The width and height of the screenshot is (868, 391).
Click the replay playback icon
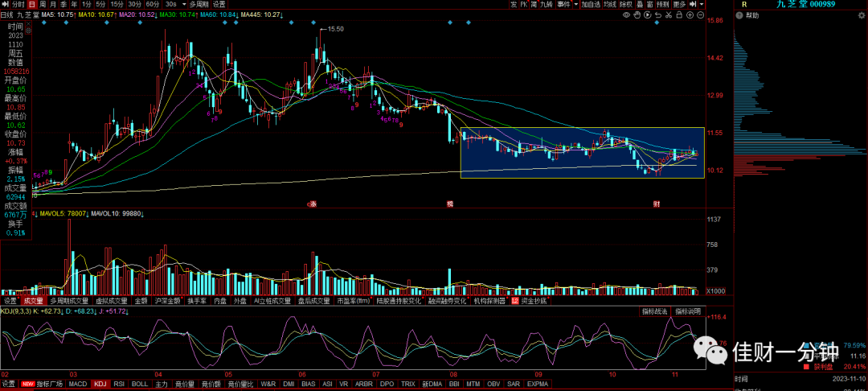click(x=648, y=15)
